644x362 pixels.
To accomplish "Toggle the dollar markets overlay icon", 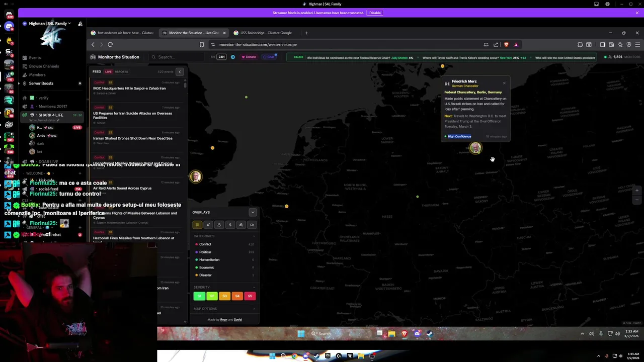I will (230, 225).
